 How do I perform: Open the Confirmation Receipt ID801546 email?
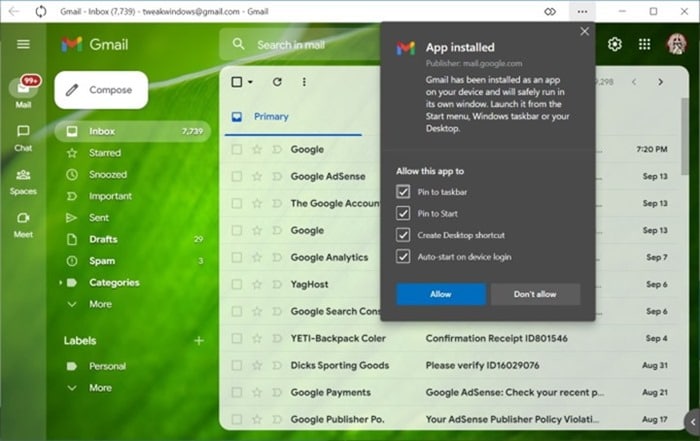click(x=496, y=338)
